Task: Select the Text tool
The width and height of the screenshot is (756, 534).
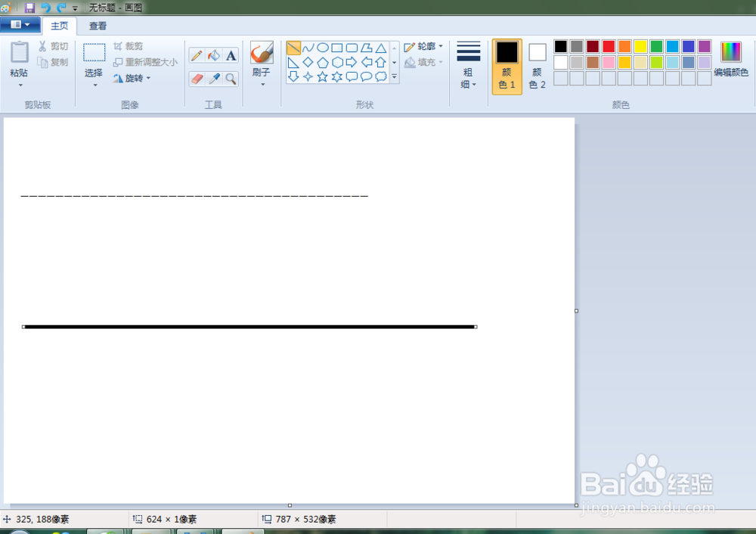Action: tap(231, 55)
